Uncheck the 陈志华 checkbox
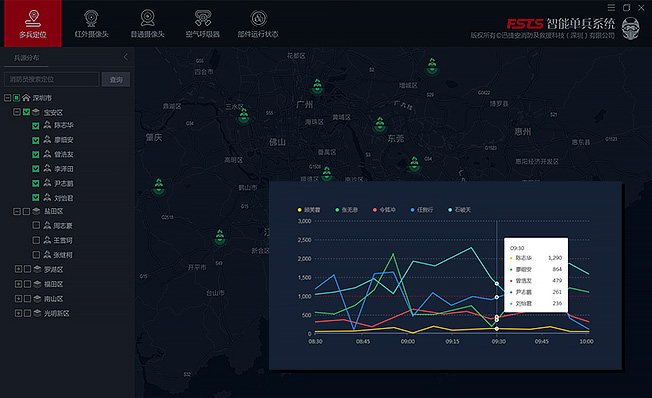This screenshot has width=652, height=398. tap(36, 126)
